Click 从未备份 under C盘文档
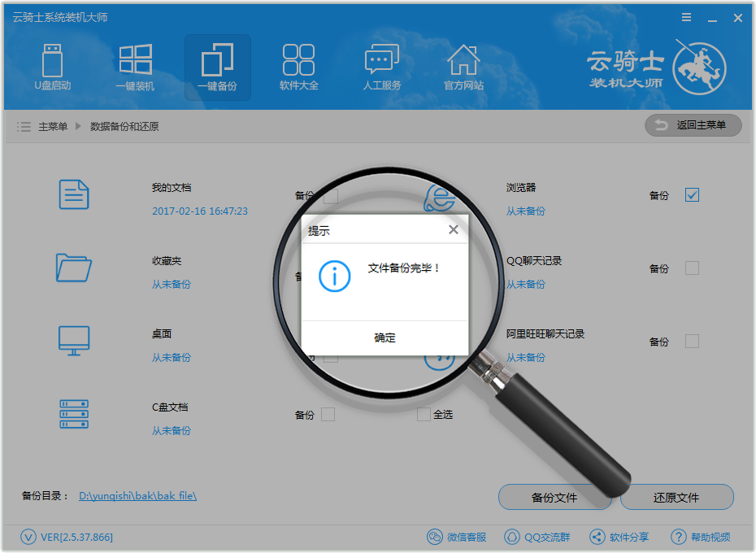The image size is (756, 553). point(172,430)
